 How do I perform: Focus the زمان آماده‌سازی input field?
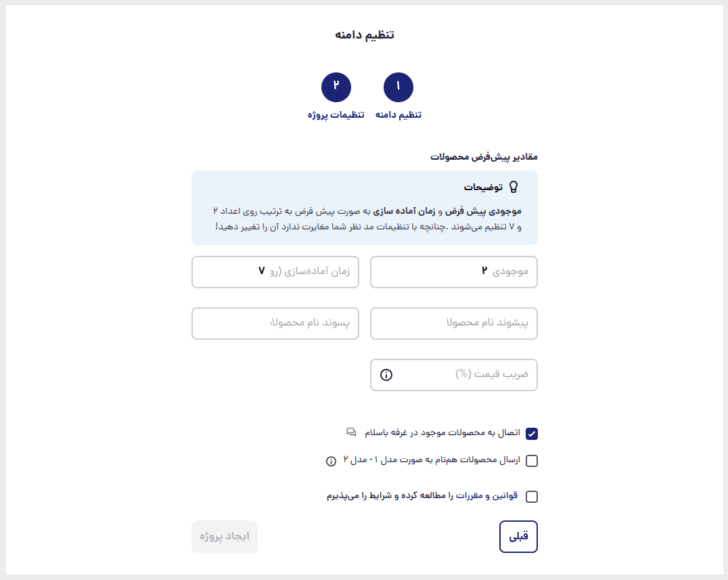tap(275, 271)
